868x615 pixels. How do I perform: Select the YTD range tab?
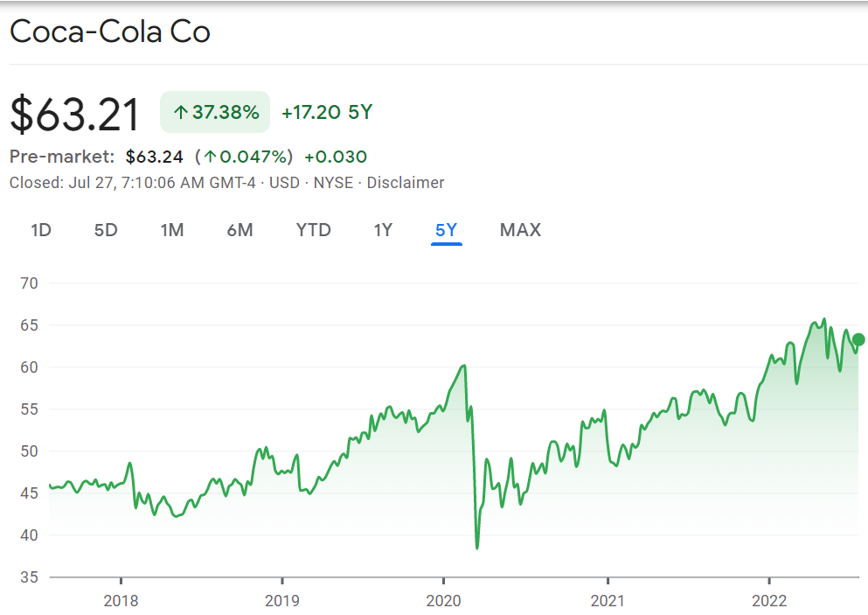click(313, 230)
